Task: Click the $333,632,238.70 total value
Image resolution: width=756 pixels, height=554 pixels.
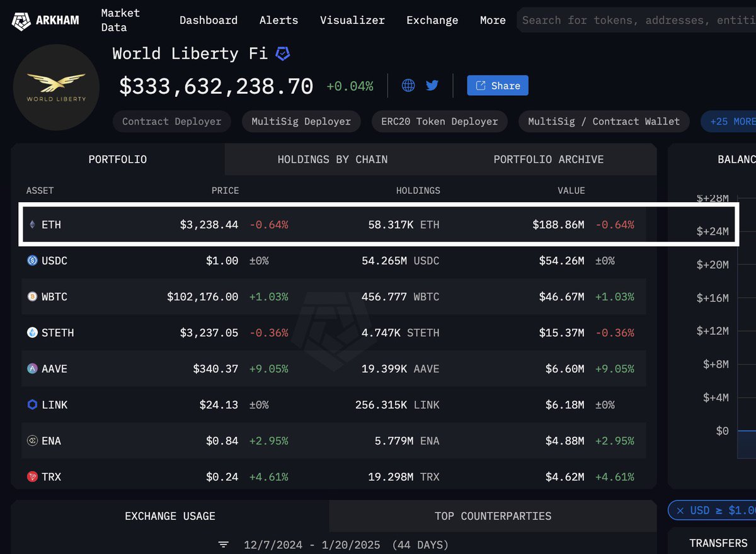Action: tap(216, 86)
